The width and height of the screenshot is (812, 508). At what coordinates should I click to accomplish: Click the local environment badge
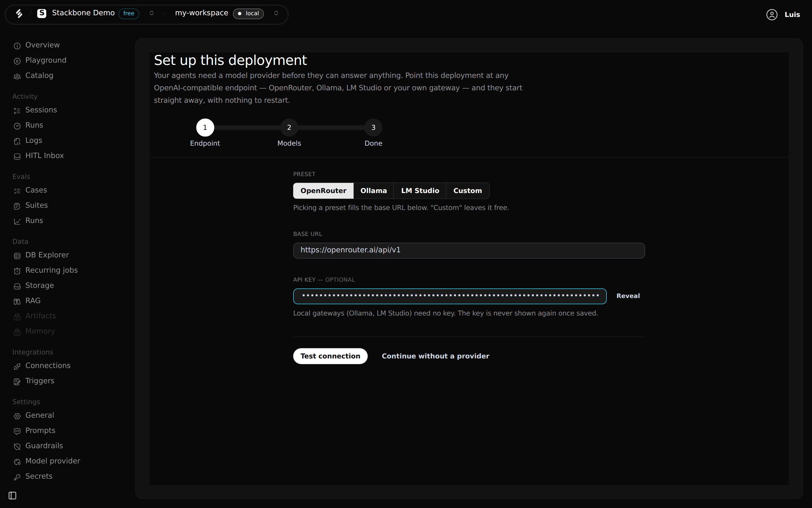pyautogui.click(x=248, y=14)
